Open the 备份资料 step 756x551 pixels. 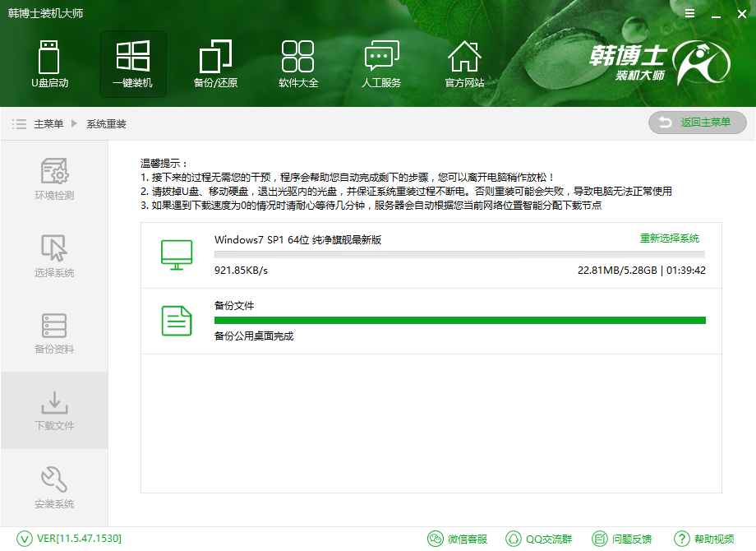(x=55, y=331)
